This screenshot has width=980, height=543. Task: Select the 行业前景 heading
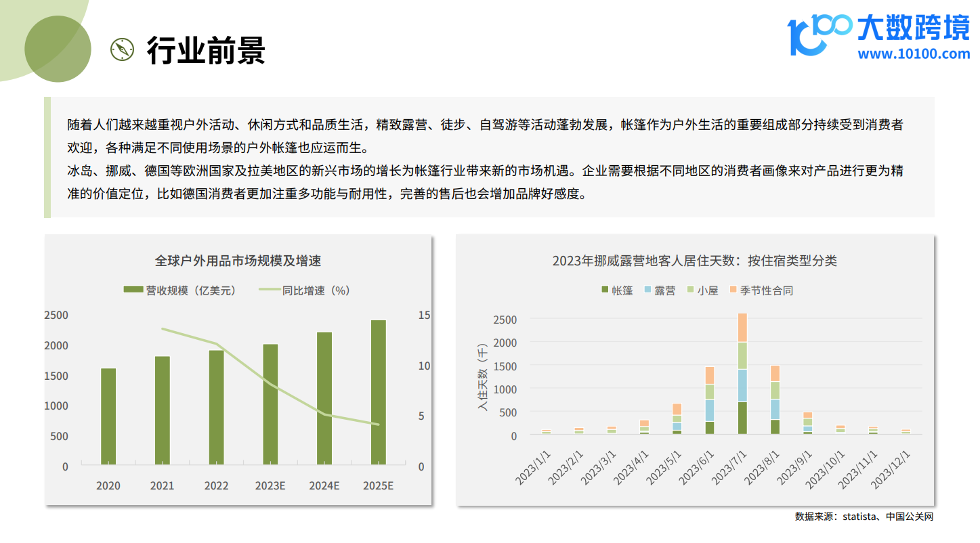[206, 51]
